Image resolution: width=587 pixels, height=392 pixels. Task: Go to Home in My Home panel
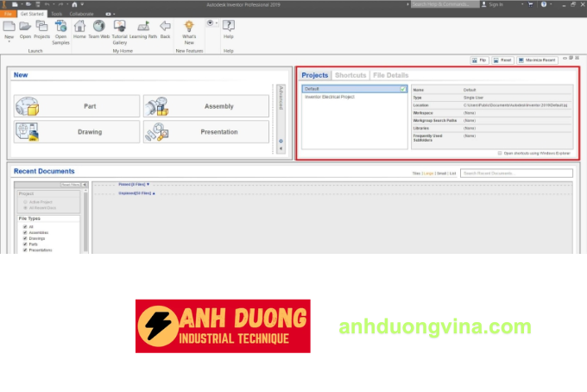tap(79, 28)
